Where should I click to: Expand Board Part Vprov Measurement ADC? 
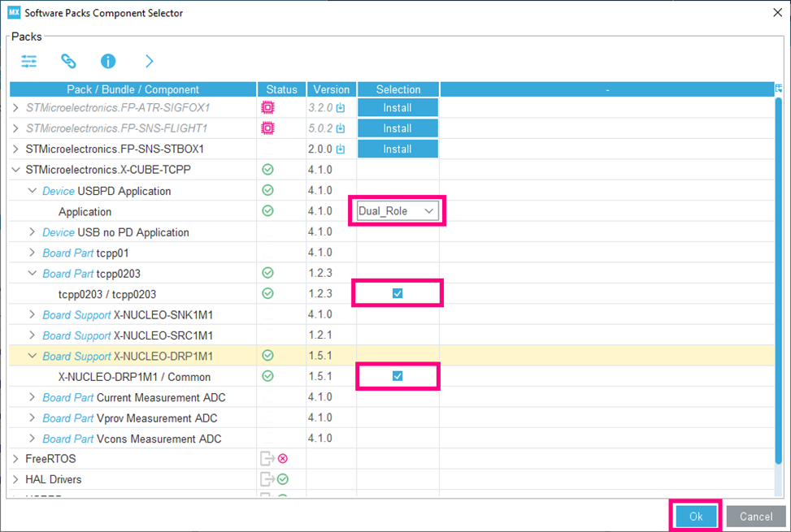point(33,417)
